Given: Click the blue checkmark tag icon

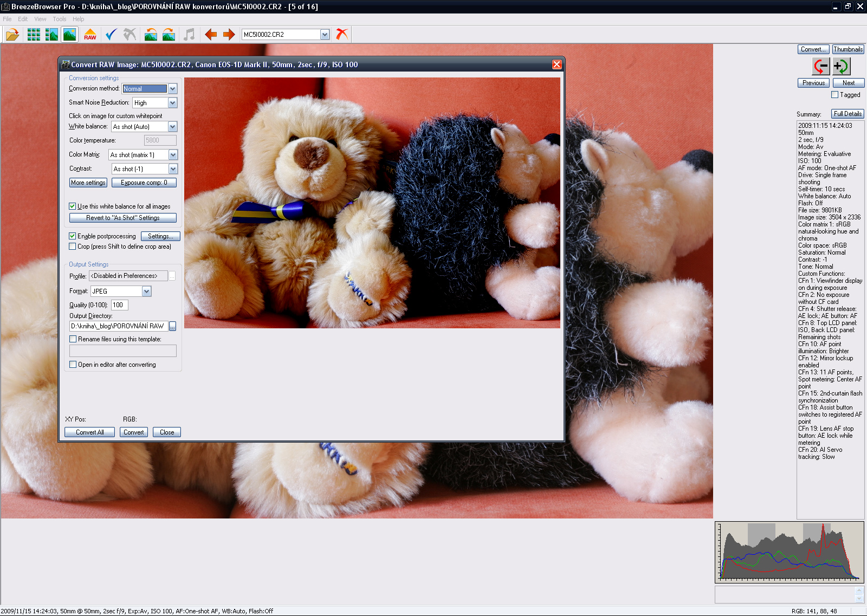Looking at the screenshot, I should pos(111,35).
